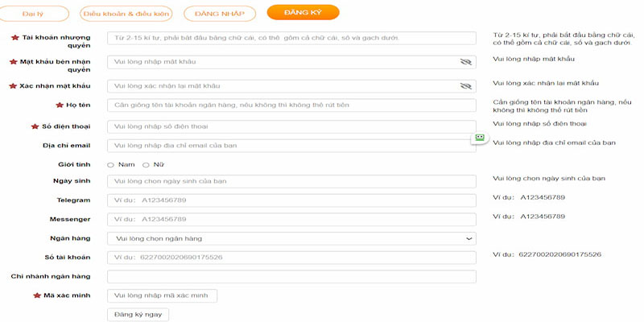The height and width of the screenshot is (322, 644).
Task: Click the Đăng ký ngay button
Action: coord(138,315)
